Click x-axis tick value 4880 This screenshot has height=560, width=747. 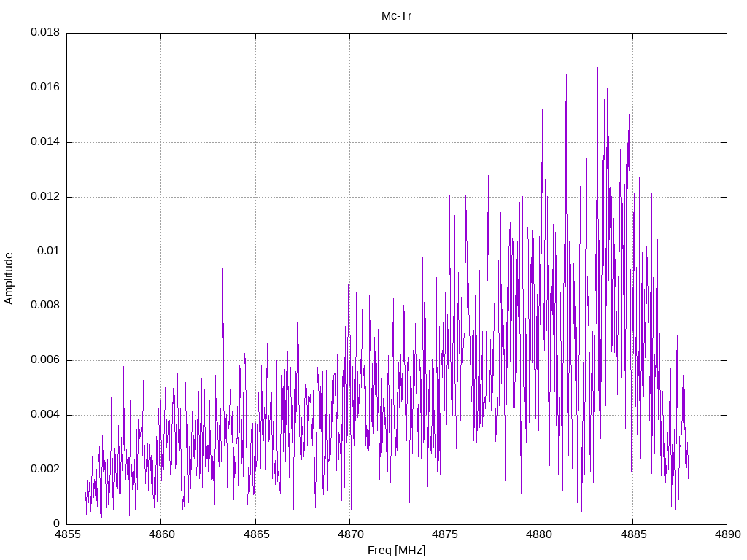pyautogui.click(x=538, y=534)
